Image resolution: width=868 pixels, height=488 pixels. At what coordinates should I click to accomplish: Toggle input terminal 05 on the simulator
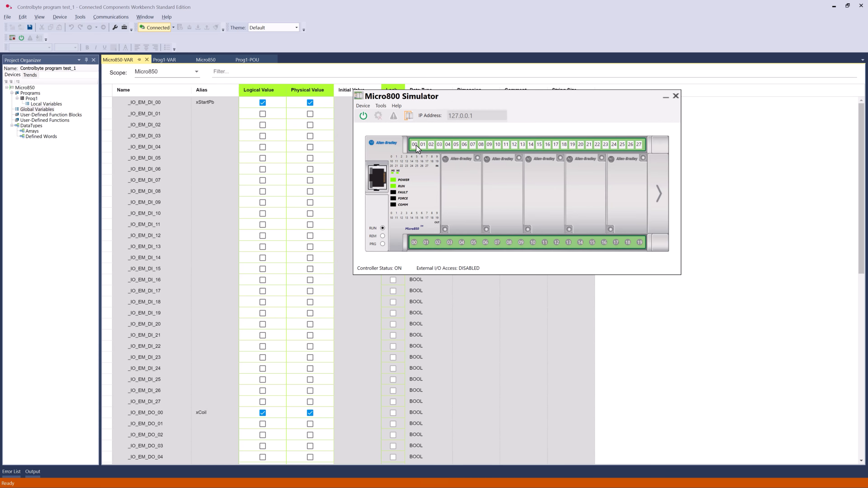(x=456, y=144)
